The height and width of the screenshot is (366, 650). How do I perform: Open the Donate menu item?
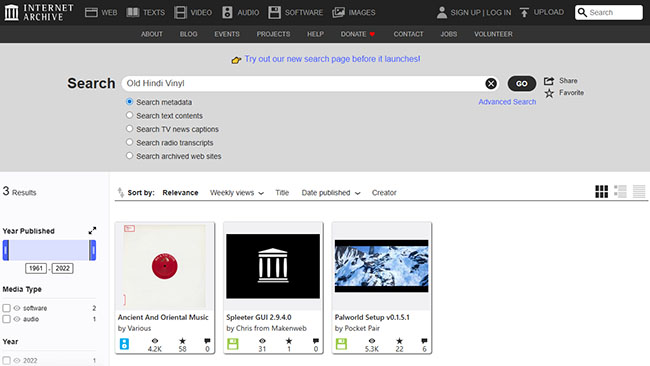pos(358,34)
